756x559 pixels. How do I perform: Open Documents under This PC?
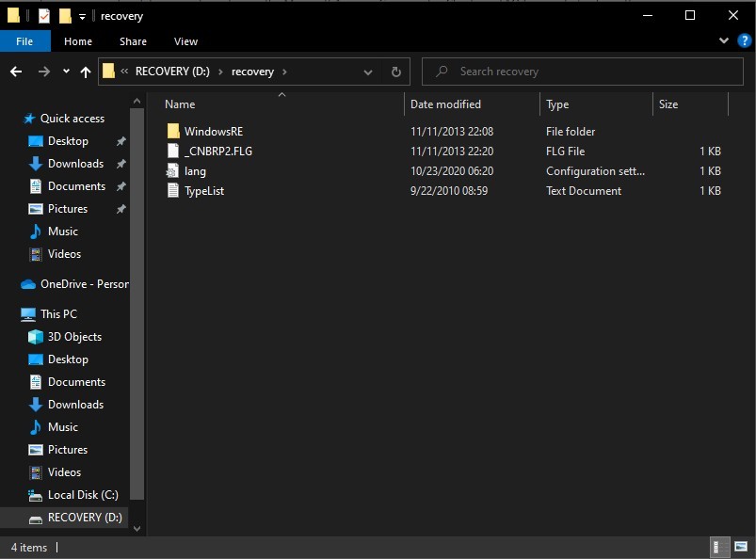tap(76, 382)
